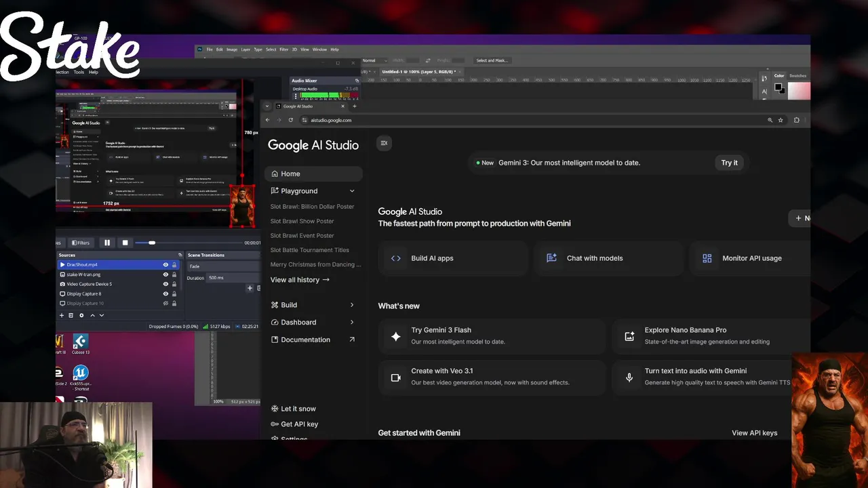The width and height of the screenshot is (868, 488).
Task: Add a new source in OBS Sources
Action: (62, 315)
